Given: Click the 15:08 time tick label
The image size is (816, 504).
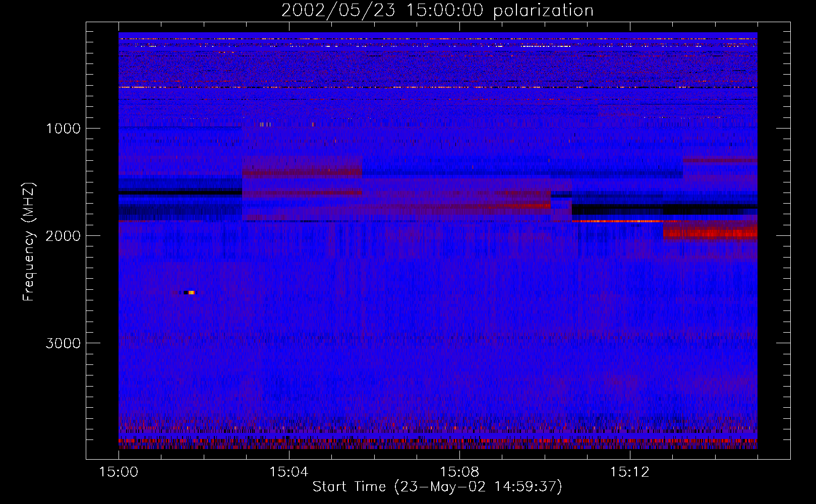Looking at the screenshot, I should tap(459, 472).
